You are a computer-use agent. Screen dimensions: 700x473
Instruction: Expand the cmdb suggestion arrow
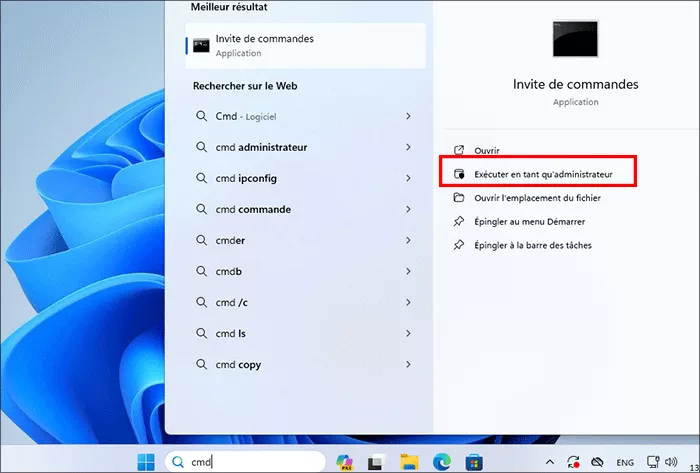(x=408, y=271)
